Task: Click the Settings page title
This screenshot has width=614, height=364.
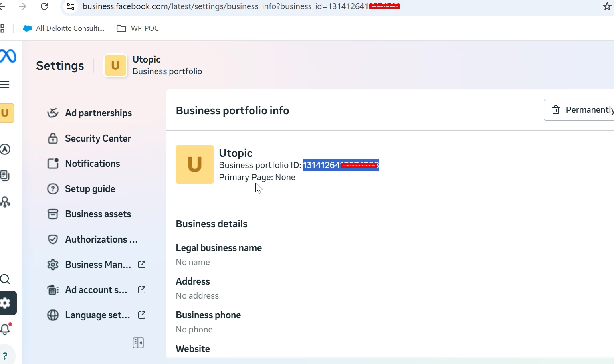Action: tap(60, 66)
